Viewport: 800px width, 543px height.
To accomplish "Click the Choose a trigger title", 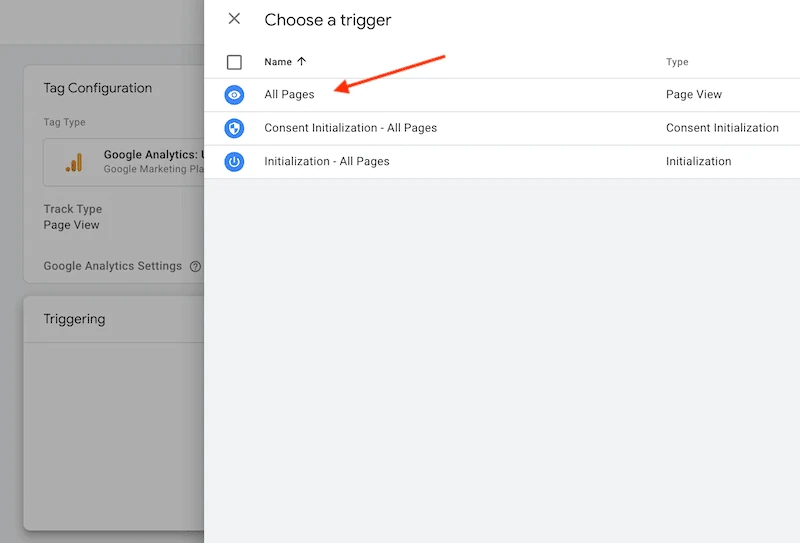I will click(328, 20).
